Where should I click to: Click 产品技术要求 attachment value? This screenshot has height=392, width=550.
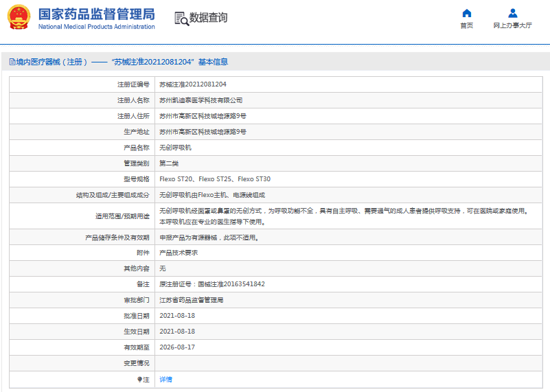(x=179, y=253)
